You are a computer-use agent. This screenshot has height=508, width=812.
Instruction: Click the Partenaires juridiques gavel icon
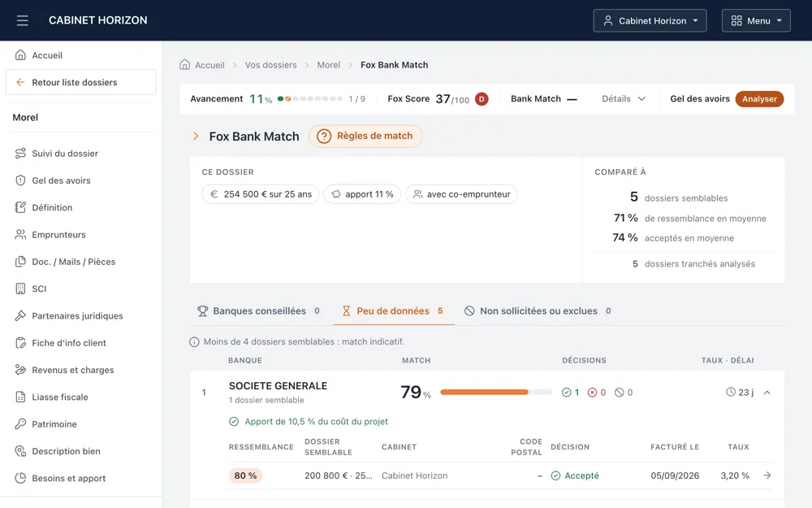(20, 315)
